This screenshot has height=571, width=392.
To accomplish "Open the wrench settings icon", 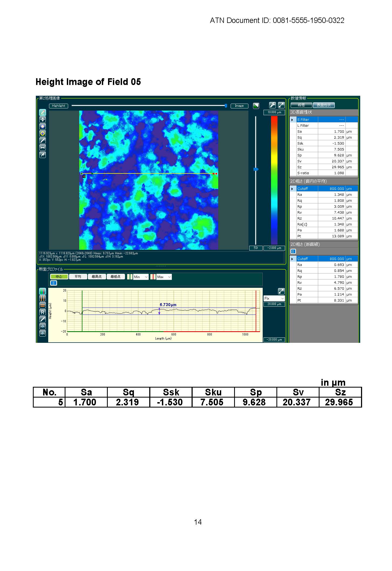I will (x=272, y=105).
